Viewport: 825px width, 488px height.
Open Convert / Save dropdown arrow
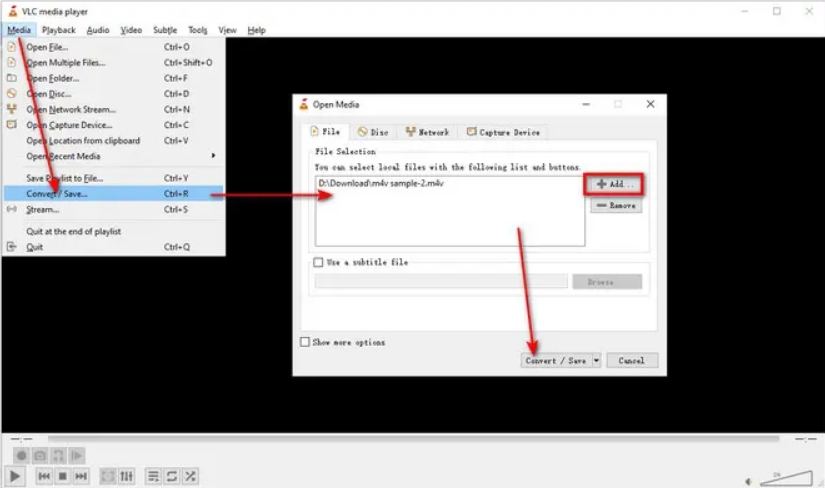pyautogui.click(x=596, y=361)
